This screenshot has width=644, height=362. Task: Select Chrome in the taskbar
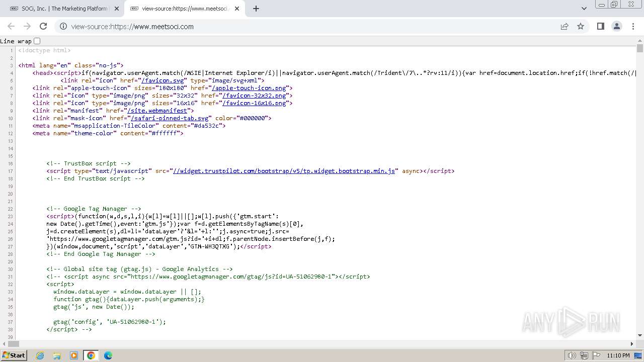[91, 355]
